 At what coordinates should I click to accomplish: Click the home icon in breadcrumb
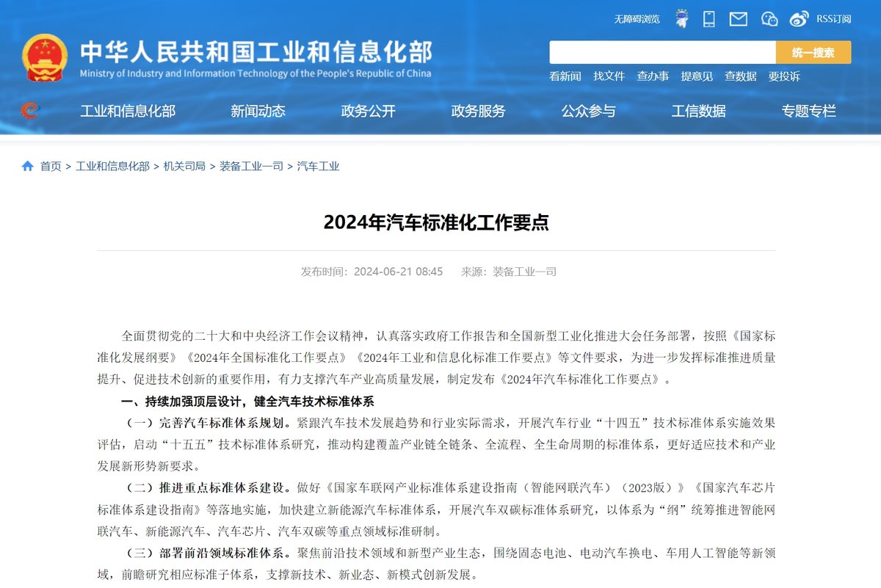coord(28,166)
